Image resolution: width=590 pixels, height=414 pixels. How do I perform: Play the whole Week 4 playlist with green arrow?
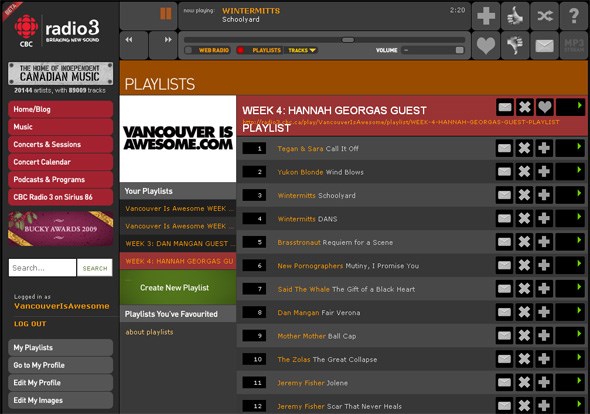click(x=570, y=108)
